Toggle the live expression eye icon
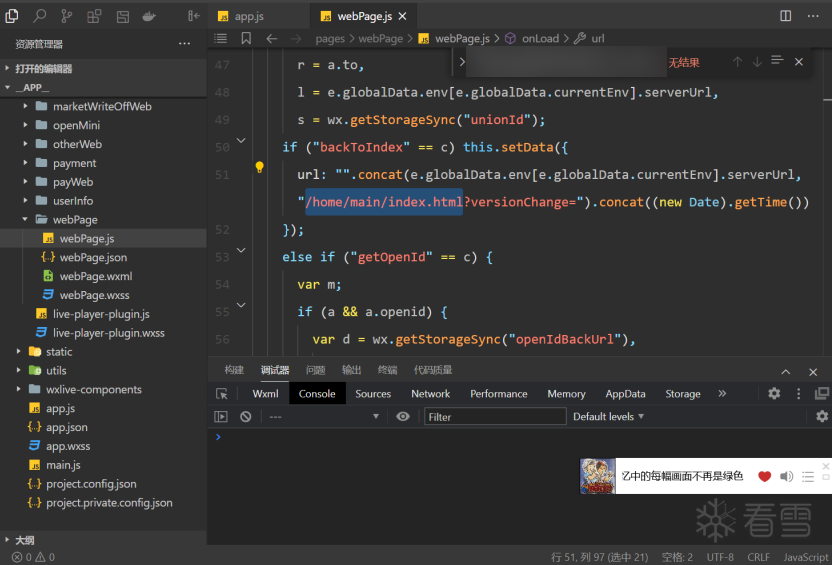 click(403, 416)
